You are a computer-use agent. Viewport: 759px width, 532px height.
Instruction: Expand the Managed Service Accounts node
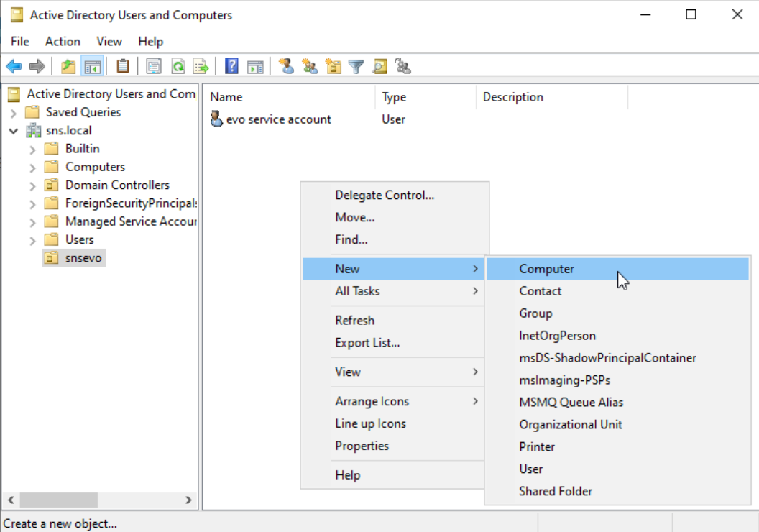coord(32,223)
